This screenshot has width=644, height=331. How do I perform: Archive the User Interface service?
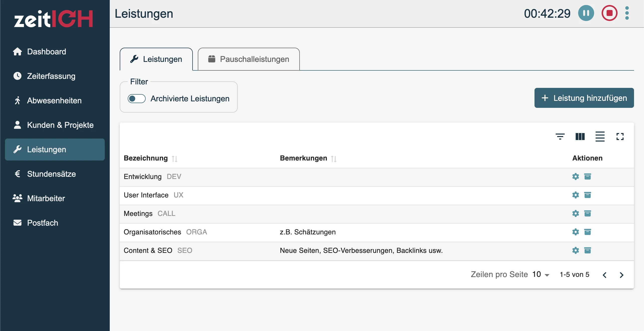(x=587, y=195)
